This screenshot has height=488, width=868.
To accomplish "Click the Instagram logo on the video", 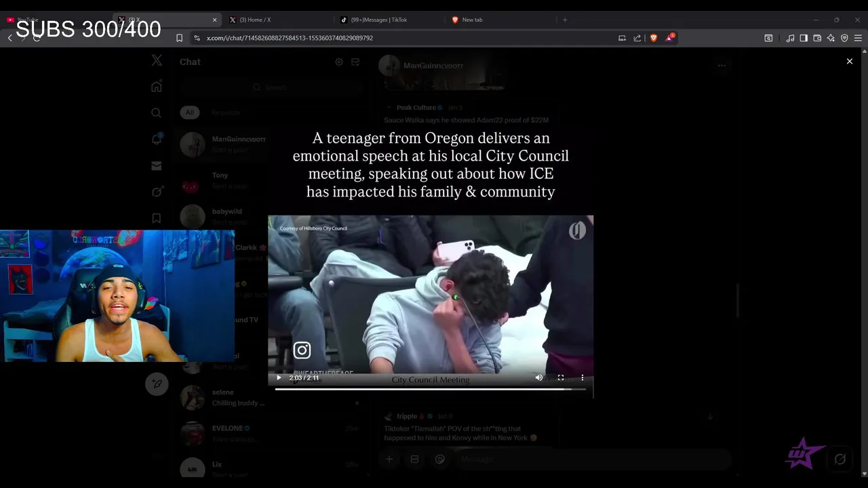I will coord(302,350).
